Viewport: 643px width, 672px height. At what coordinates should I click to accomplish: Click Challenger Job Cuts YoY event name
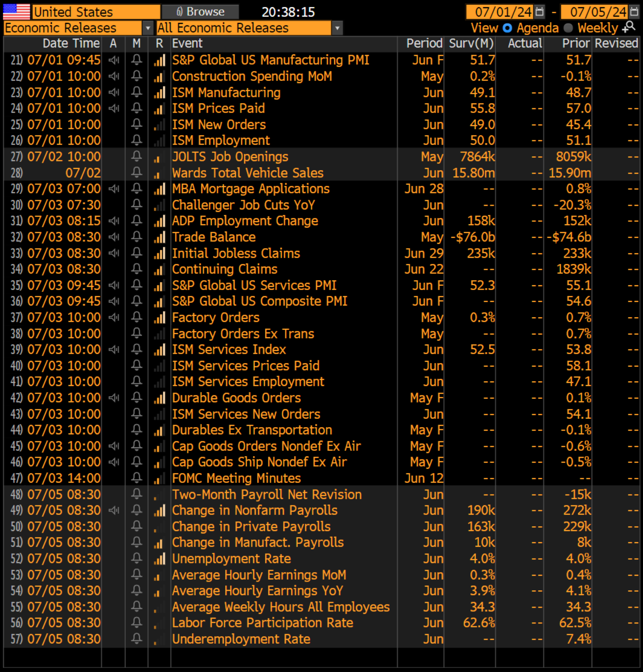pyautogui.click(x=244, y=205)
